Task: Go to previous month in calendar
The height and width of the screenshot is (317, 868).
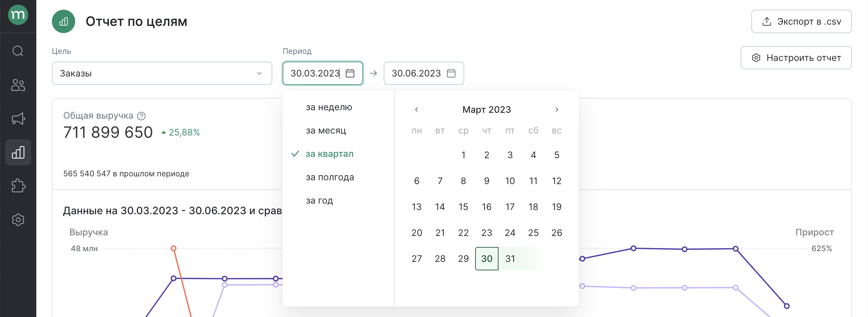Action: tap(416, 110)
